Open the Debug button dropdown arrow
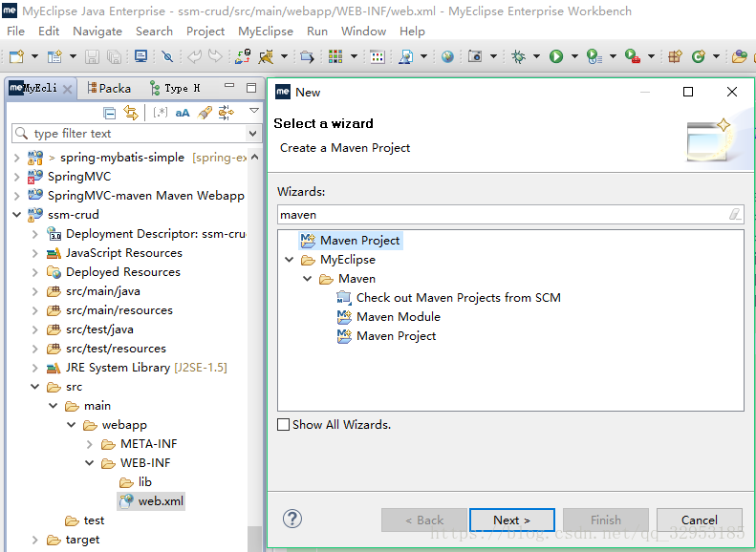 [x=536, y=56]
